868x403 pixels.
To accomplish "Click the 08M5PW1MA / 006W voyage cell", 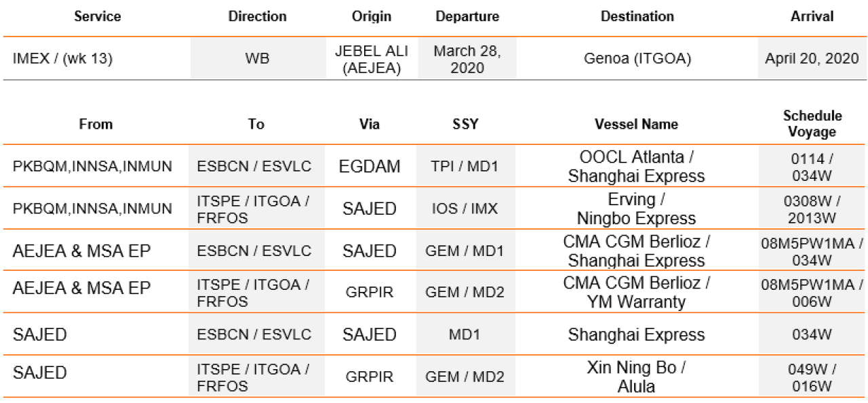I will point(812,291).
